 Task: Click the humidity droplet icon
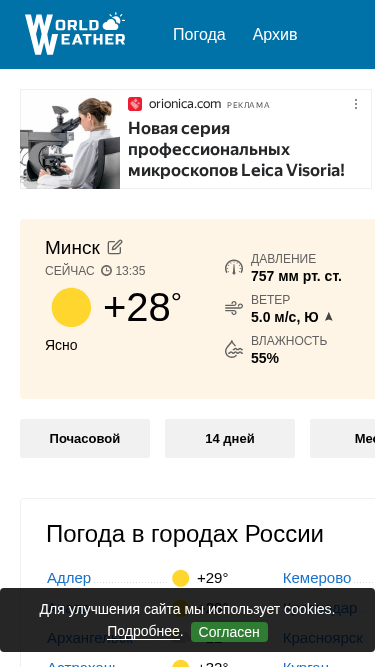[x=234, y=349]
